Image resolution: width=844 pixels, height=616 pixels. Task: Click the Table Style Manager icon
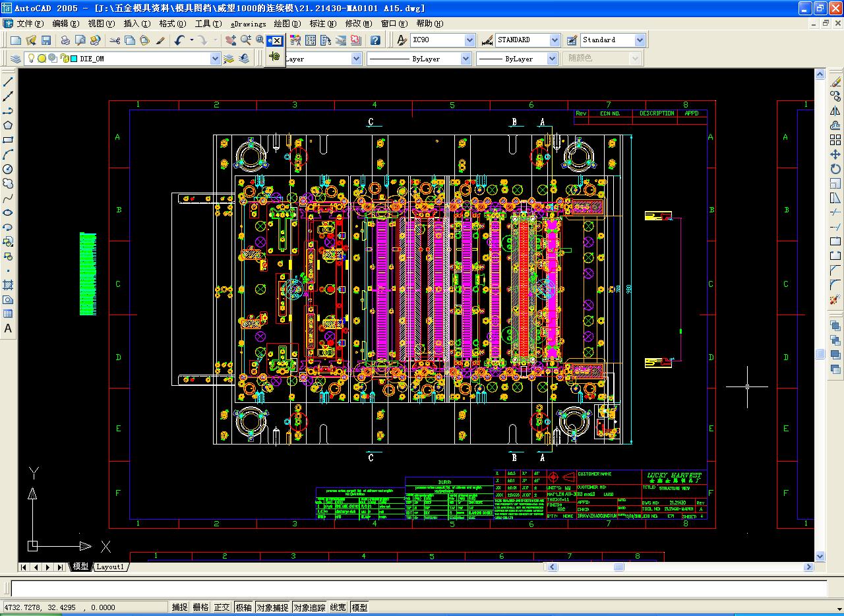tap(571, 40)
